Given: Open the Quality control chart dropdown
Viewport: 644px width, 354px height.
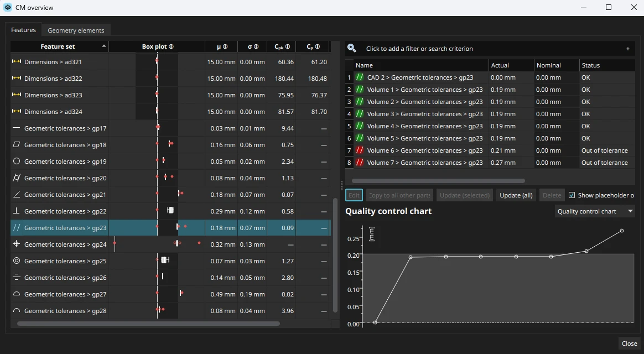Looking at the screenshot, I should 595,211.
